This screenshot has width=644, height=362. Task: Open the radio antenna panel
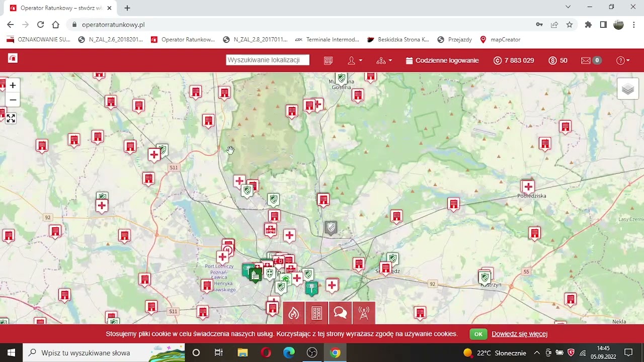click(x=364, y=313)
